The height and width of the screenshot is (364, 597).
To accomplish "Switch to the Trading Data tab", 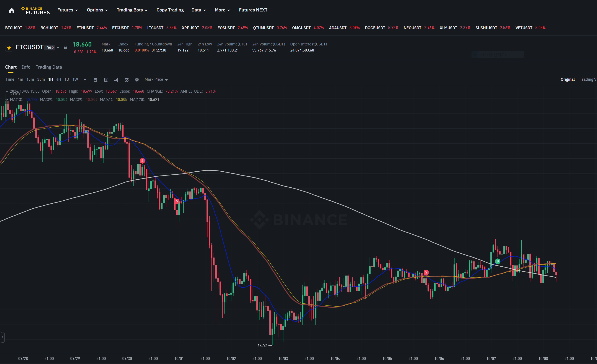I will pyautogui.click(x=49, y=67).
